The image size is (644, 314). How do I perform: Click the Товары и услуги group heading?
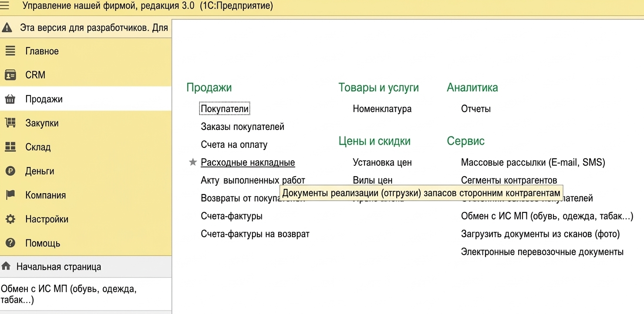[378, 87]
